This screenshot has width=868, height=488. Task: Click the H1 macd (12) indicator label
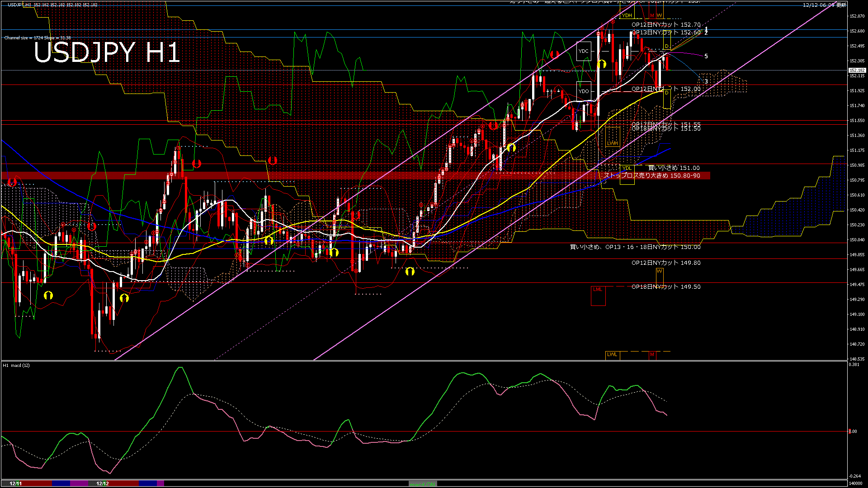(x=16, y=365)
